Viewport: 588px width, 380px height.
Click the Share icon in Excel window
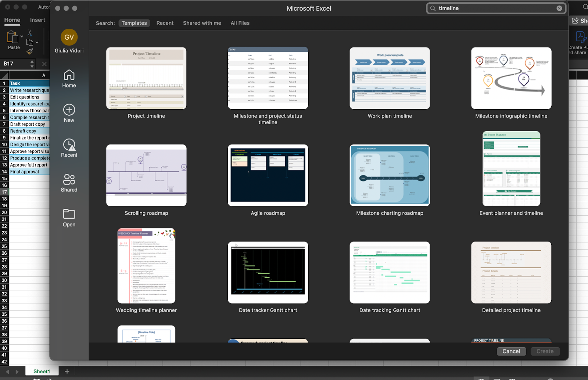point(575,21)
